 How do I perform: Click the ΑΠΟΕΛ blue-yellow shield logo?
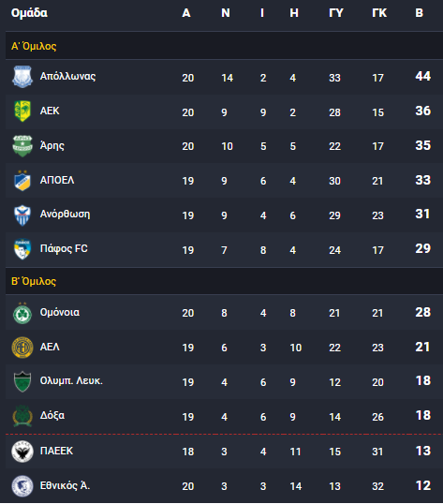coord(22,180)
